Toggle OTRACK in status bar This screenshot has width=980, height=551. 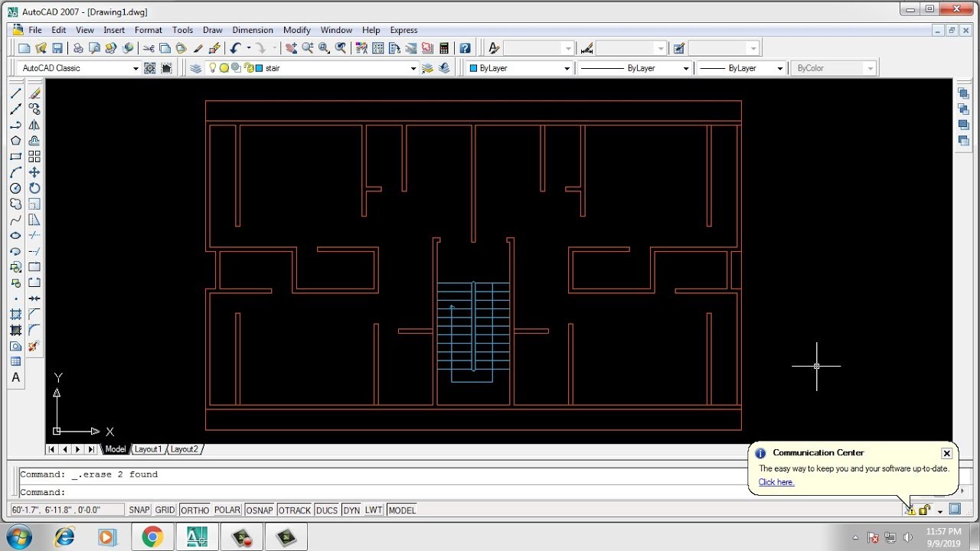(295, 510)
